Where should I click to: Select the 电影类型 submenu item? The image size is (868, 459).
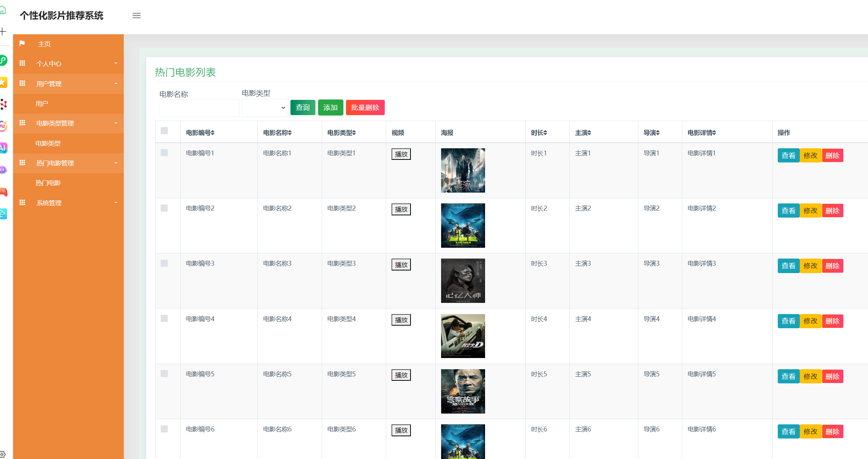point(48,143)
